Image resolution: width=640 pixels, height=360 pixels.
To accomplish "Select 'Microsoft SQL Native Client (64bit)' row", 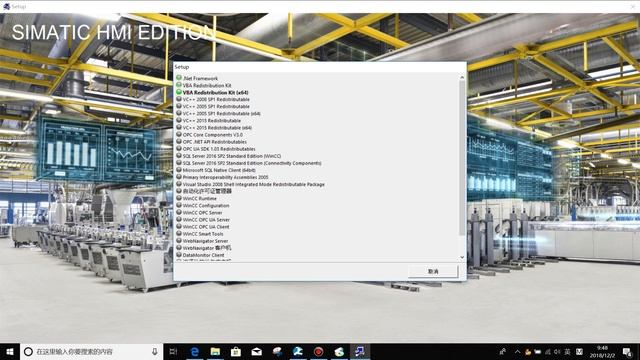I will (219, 170).
